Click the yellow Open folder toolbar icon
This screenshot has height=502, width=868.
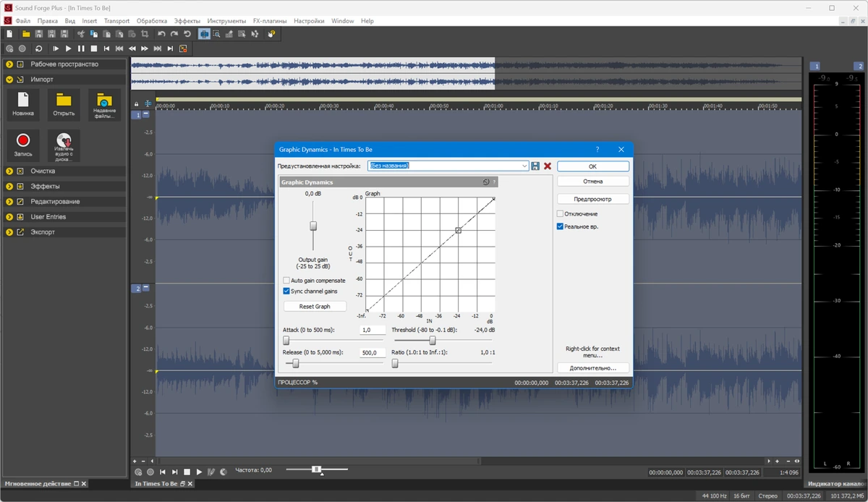26,34
